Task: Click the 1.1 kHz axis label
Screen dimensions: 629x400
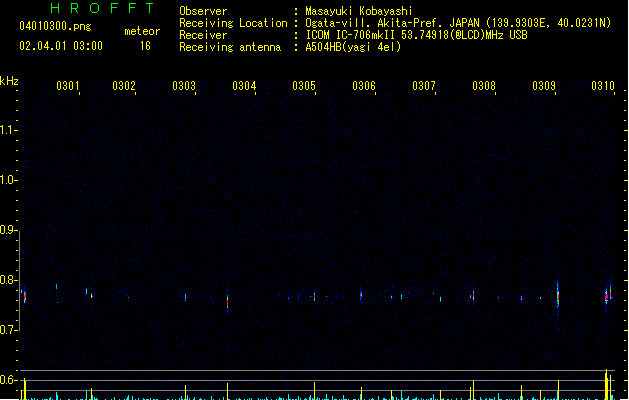Action: [x=8, y=130]
